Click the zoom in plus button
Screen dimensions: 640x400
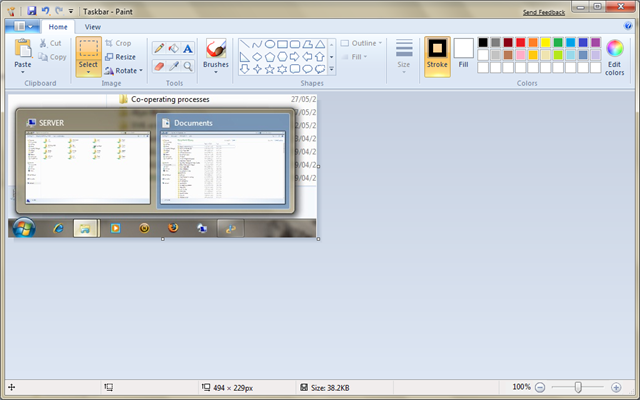pyautogui.click(x=616, y=386)
